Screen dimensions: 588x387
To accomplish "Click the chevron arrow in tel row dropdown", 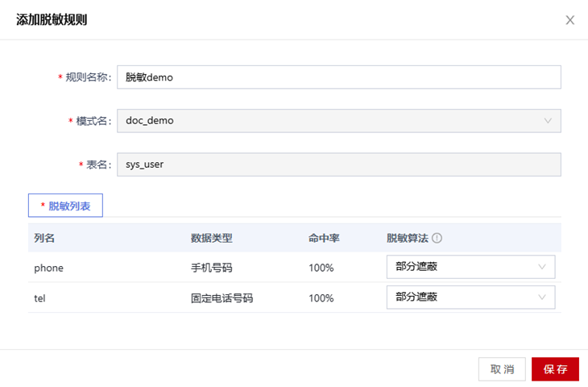I will click(542, 298).
